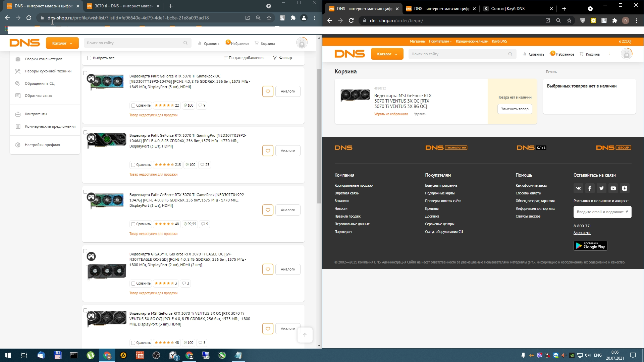Open the По дате добавления sorting dropdown
Image resolution: width=644 pixels, height=362 pixels.
[244, 58]
